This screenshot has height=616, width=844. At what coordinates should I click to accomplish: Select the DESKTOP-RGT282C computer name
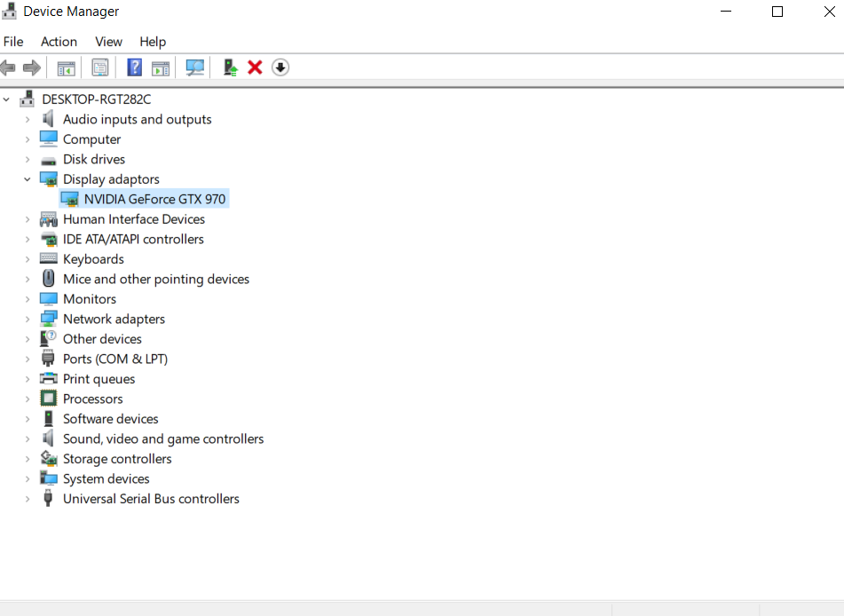(x=97, y=99)
